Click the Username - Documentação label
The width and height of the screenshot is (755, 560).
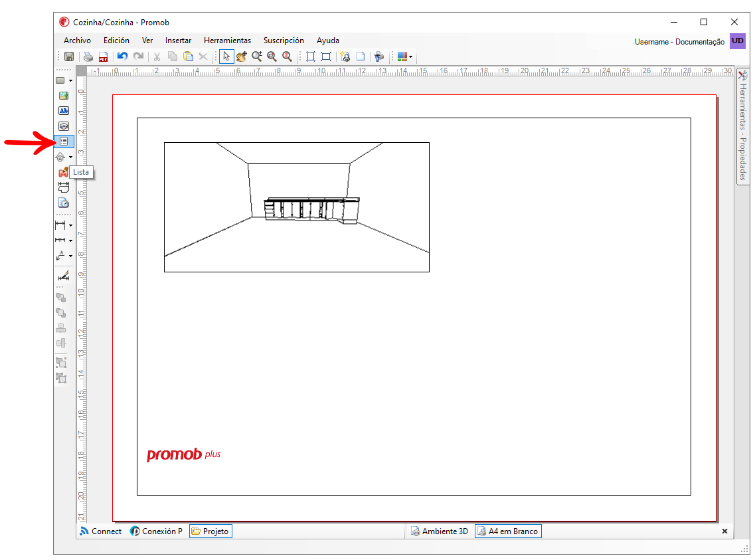(679, 42)
